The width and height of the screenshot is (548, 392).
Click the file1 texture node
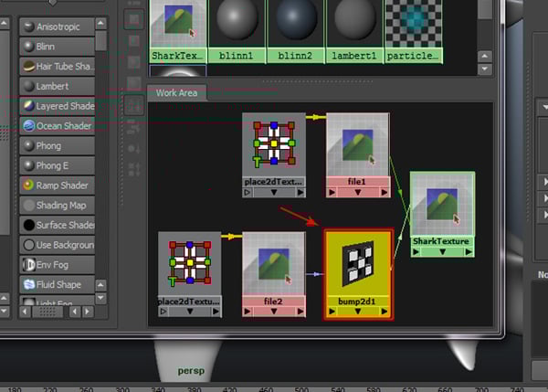[x=357, y=146]
